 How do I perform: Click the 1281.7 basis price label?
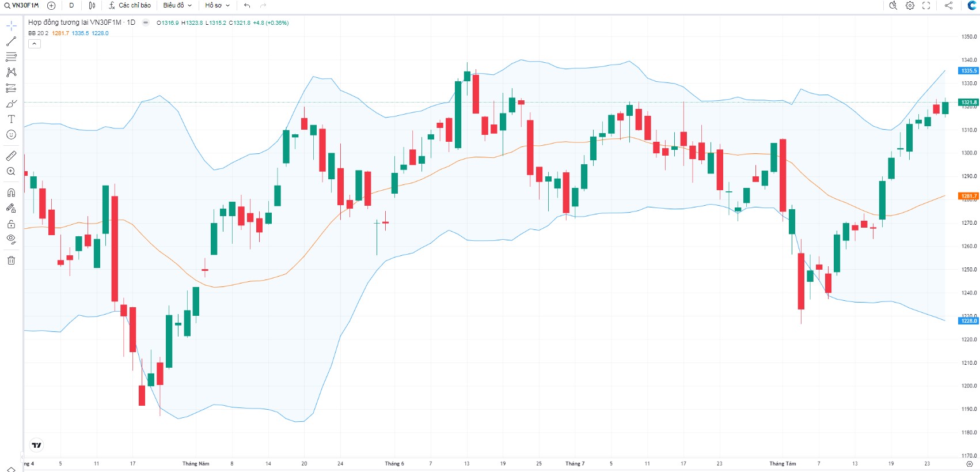pyautogui.click(x=968, y=196)
